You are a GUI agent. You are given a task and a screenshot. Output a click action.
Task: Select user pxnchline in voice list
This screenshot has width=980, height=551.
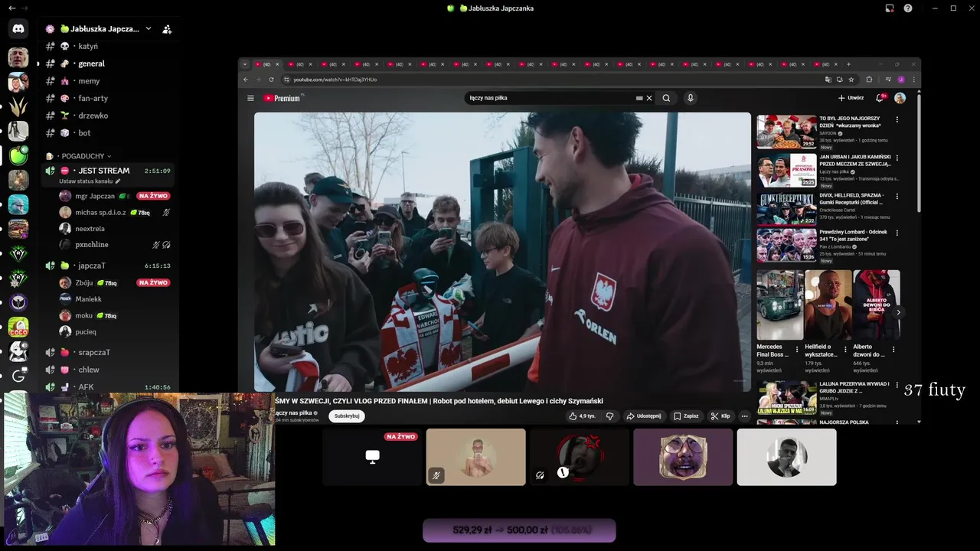click(115, 245)
